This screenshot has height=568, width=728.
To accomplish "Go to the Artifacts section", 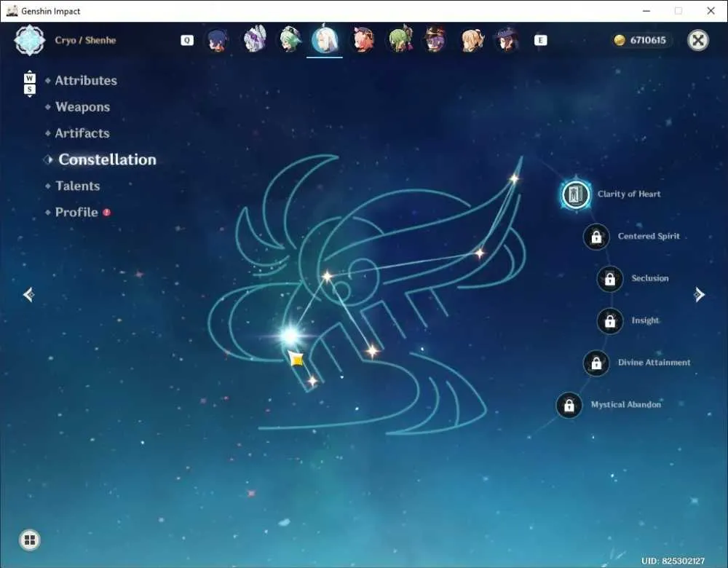I will [x=82, y=133].
